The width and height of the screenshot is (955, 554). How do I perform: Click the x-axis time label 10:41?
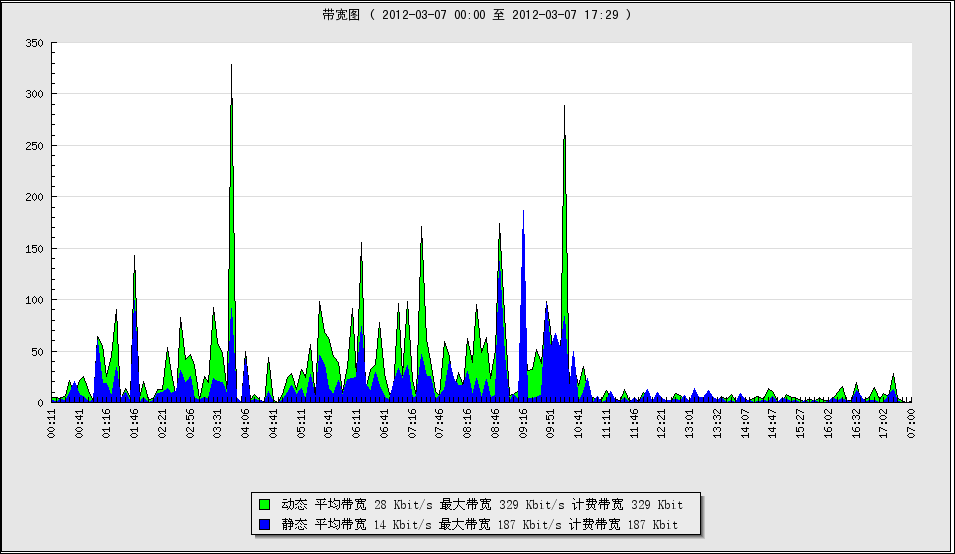click(x=579, y=423)
